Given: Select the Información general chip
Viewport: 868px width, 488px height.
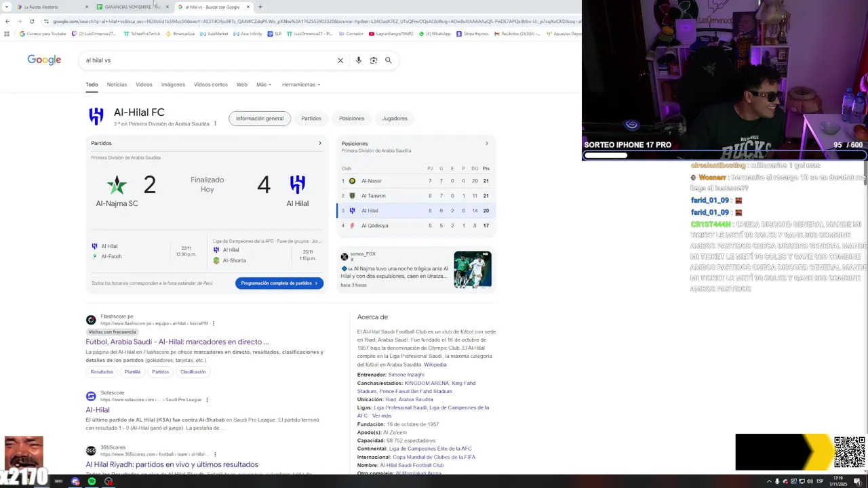Looking at the screenshot, I should click(260, 119).
